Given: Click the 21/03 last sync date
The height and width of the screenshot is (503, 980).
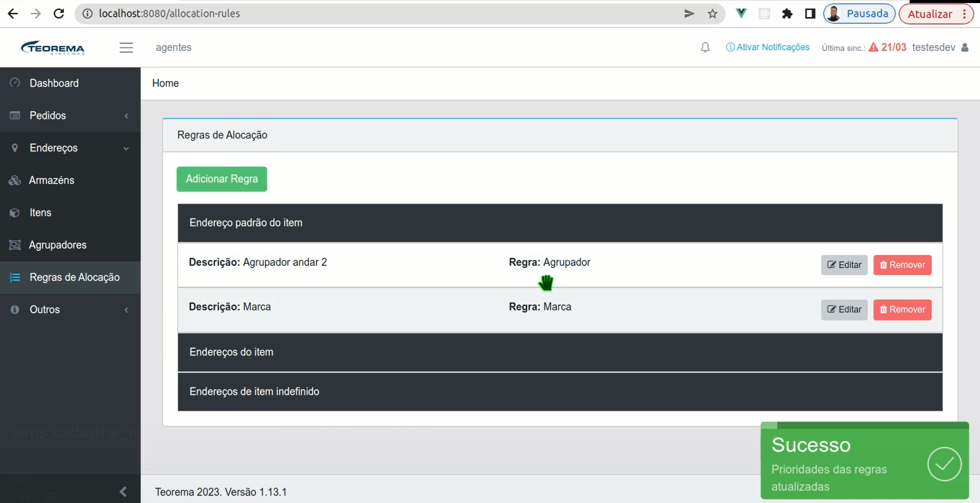Looking at the screenshot, I should (894, 47).
